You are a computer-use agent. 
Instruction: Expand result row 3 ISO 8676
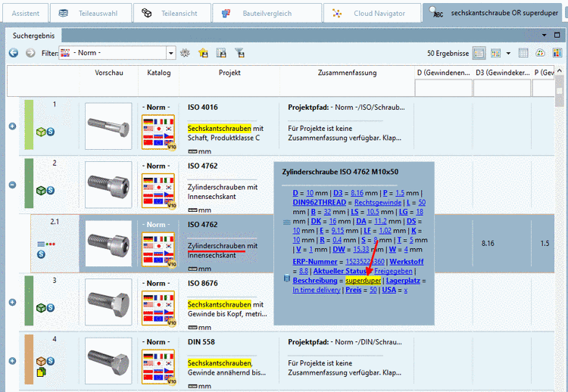[x=12, y=302]
